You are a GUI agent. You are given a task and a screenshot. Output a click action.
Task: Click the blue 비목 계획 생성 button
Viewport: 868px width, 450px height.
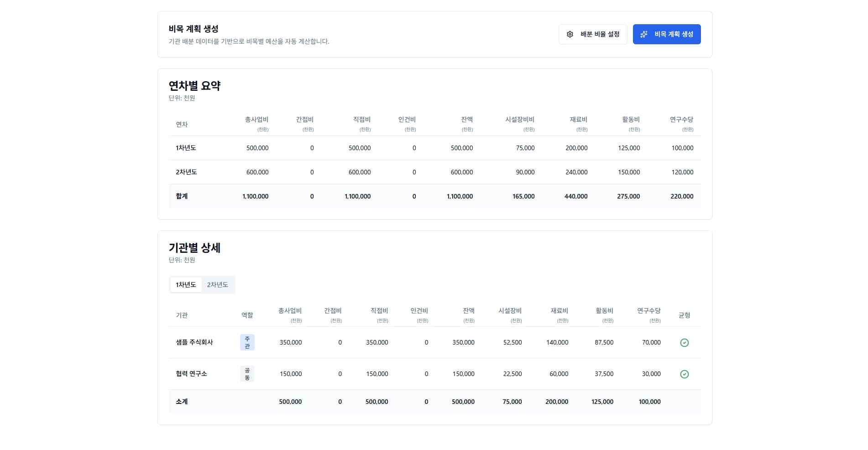point(667,34)
